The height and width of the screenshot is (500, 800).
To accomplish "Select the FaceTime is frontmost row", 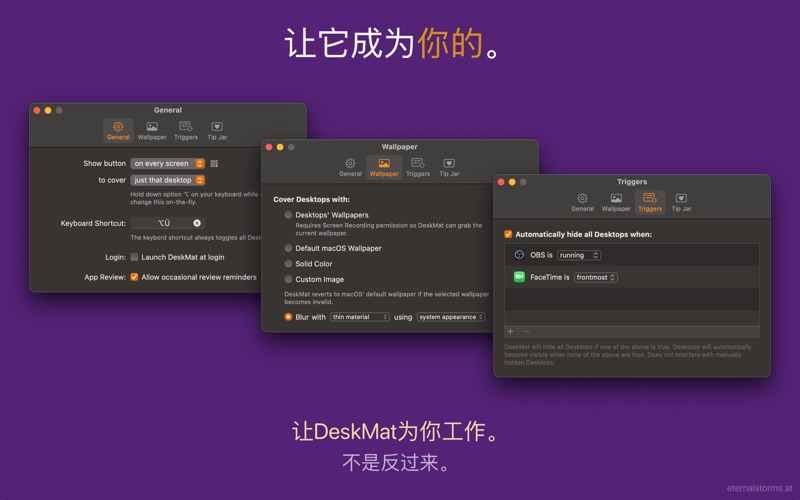I will [x=632, y=277].
